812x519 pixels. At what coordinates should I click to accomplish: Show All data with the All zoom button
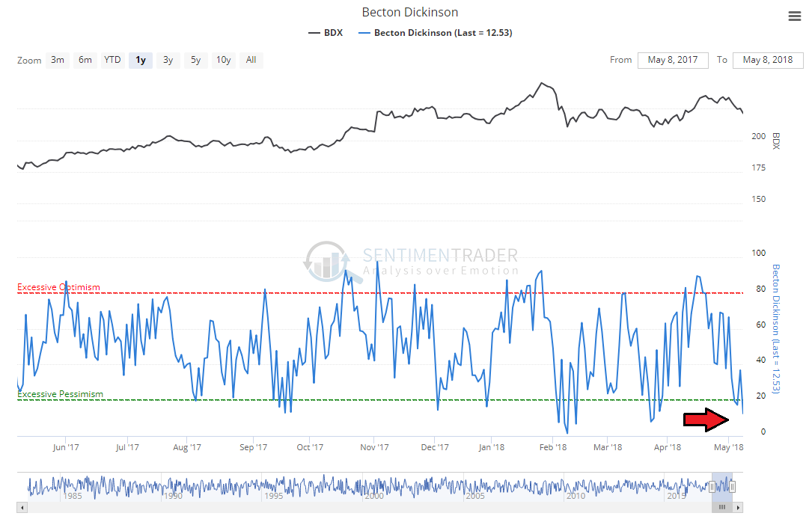(251, 60)
